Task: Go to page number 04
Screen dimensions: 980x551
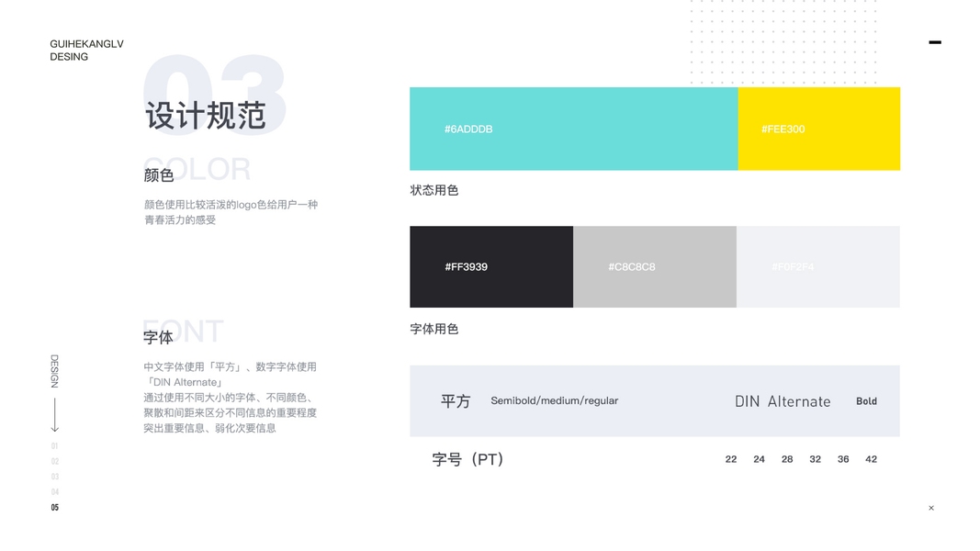Action: click(54, 492)
